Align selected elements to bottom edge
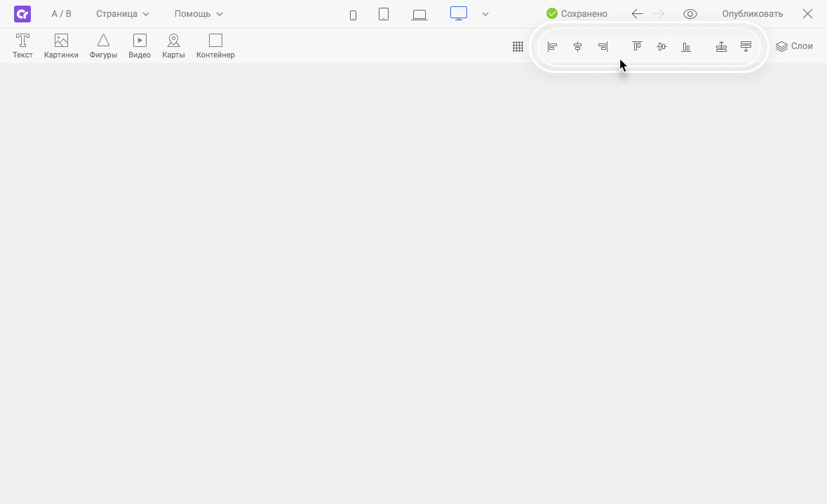Screen dimensions: 827x504 tap(687, 47)
